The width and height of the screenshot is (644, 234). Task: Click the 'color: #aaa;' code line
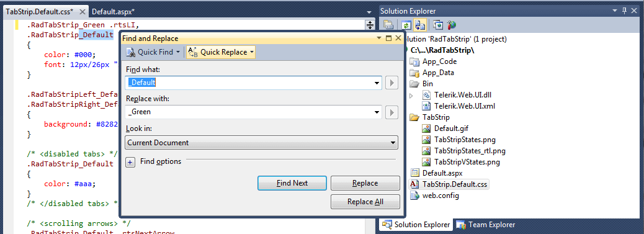[70, 184]
